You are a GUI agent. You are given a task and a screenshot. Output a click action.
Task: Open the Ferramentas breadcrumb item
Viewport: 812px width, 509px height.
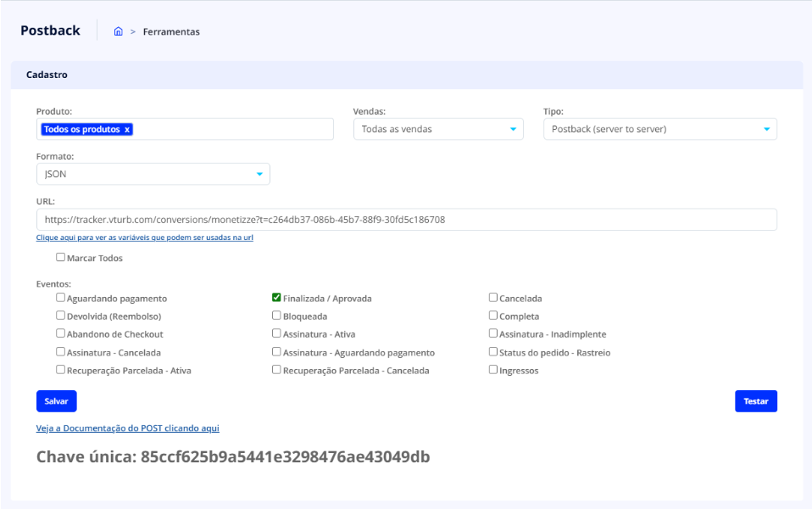click(171, 31)
